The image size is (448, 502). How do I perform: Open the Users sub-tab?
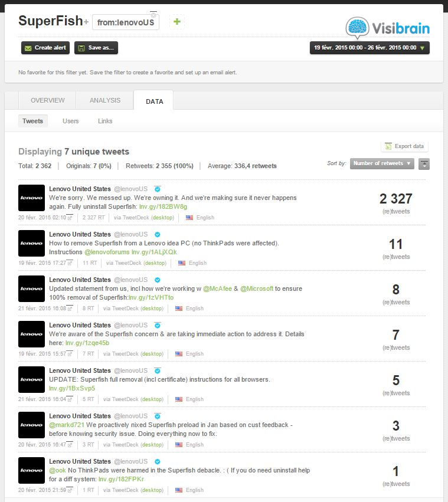click(x=70, y=121)
